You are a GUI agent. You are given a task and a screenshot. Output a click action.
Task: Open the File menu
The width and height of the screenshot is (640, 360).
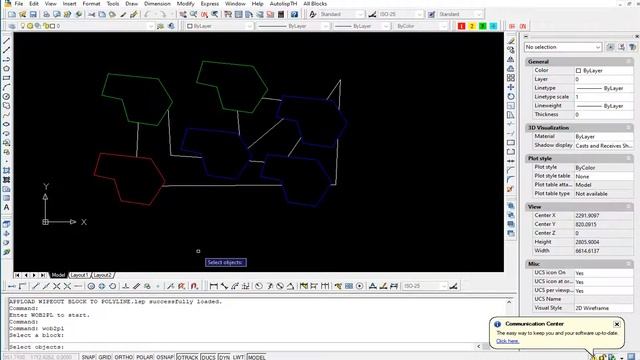pos(19,4)
